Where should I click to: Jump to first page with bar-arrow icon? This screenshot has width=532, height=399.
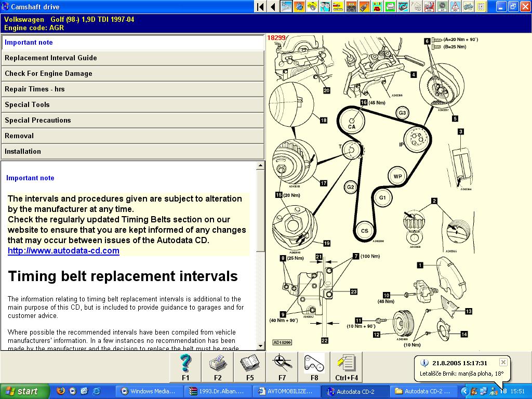click(260, 6)
